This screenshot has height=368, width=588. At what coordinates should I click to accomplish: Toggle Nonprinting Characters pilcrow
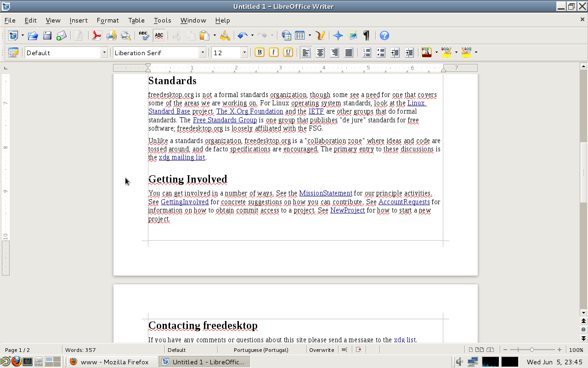point(366,35)
